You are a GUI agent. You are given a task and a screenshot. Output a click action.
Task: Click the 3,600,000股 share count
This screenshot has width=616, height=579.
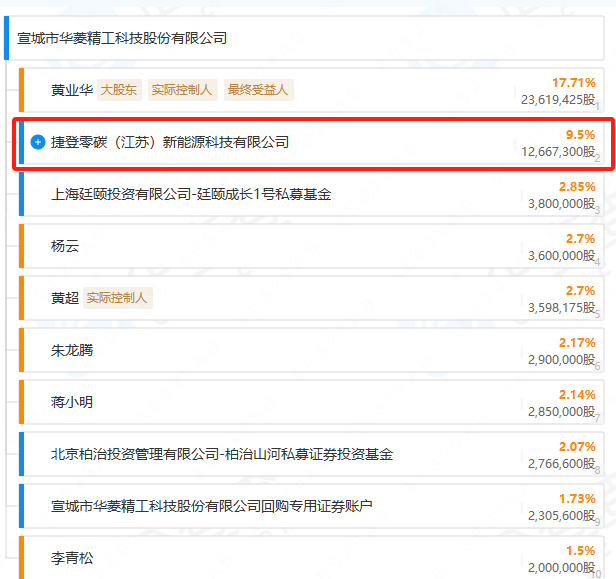(x=561, y=255)
